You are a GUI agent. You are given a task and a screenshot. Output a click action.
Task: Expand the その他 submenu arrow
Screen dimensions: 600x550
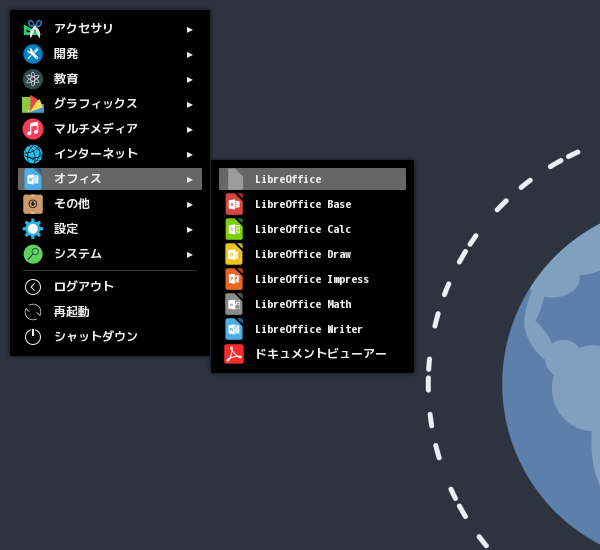click(189, 205)
